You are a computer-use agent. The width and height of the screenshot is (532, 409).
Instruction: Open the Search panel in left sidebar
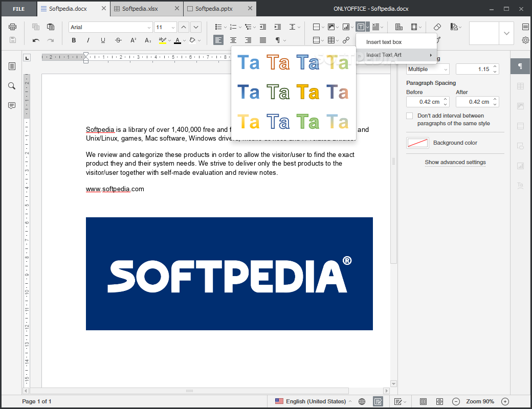coord(12,86)
